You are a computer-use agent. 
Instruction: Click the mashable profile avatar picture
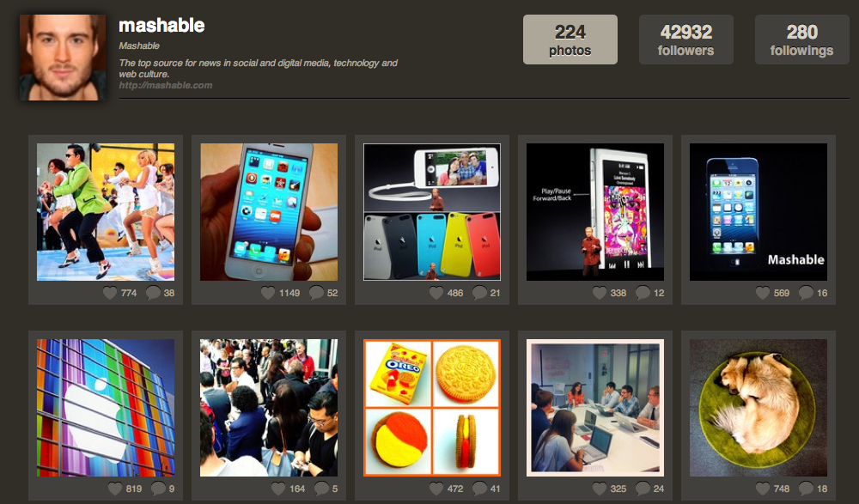63,58
